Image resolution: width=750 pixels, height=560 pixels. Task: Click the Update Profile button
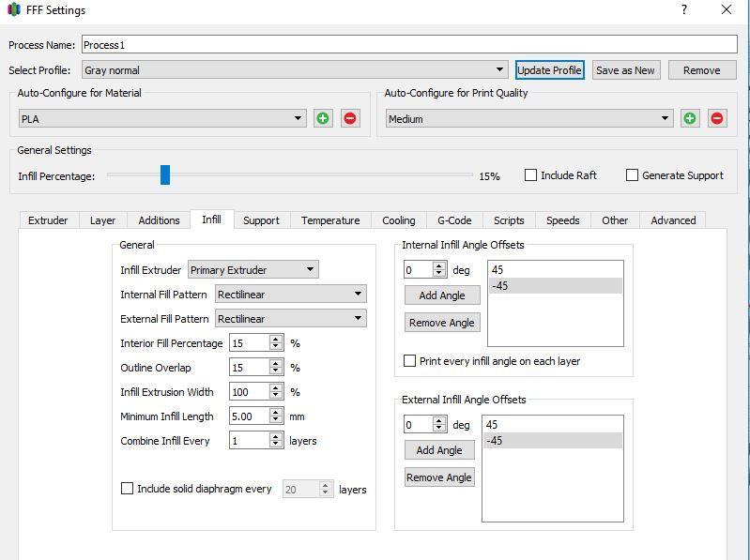click(x=549, y=70)
